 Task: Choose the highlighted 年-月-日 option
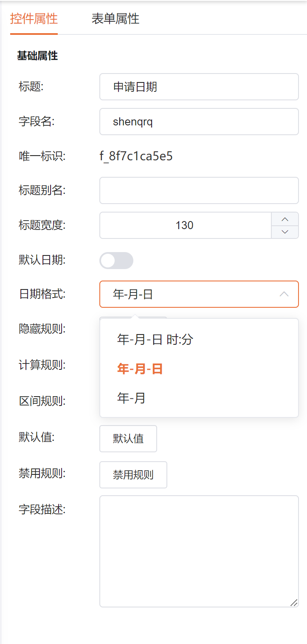coord(140,369)
